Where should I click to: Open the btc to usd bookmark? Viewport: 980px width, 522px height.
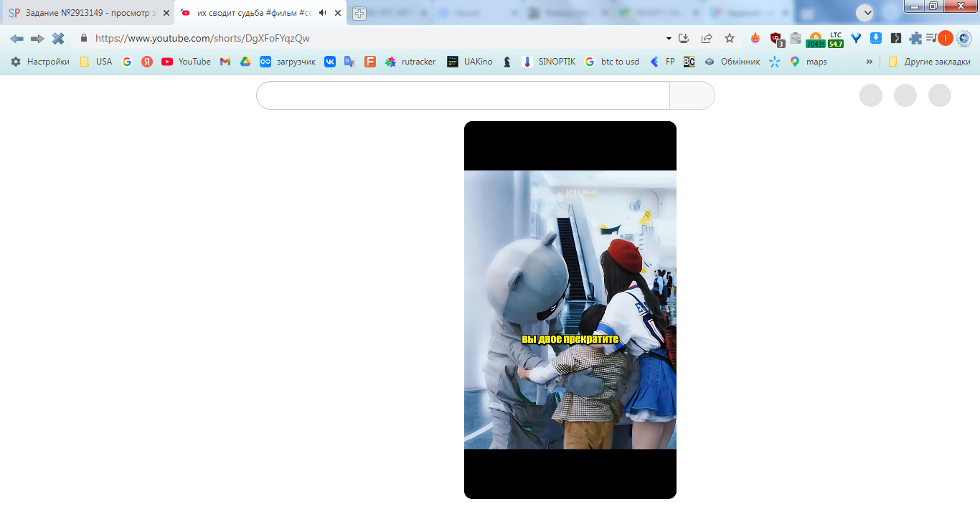coord(612,62)
